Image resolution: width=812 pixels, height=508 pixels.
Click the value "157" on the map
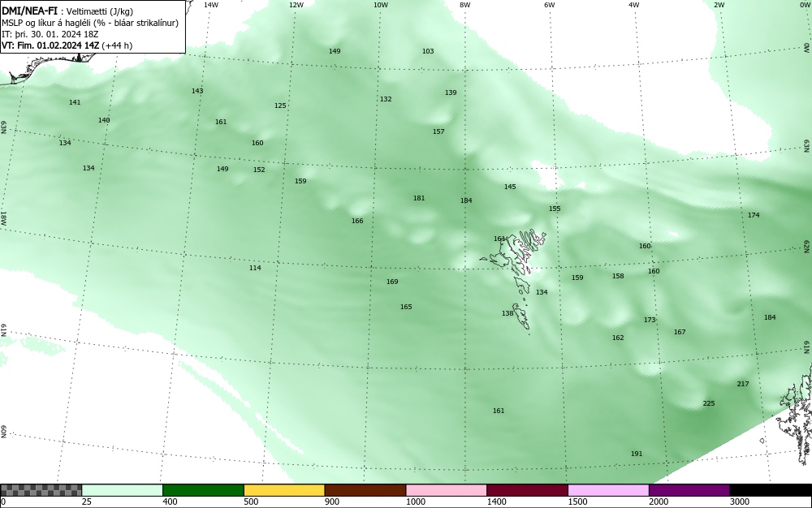pos(438,132)
